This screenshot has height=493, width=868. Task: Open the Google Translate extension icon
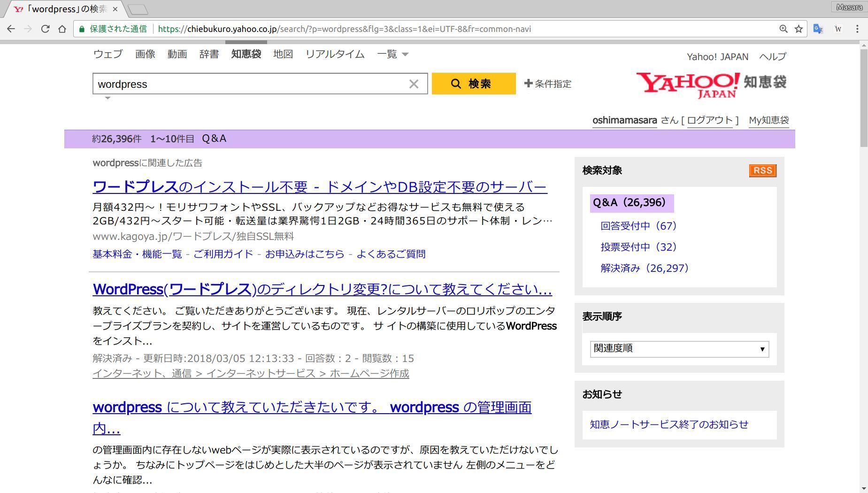point(818,29)
